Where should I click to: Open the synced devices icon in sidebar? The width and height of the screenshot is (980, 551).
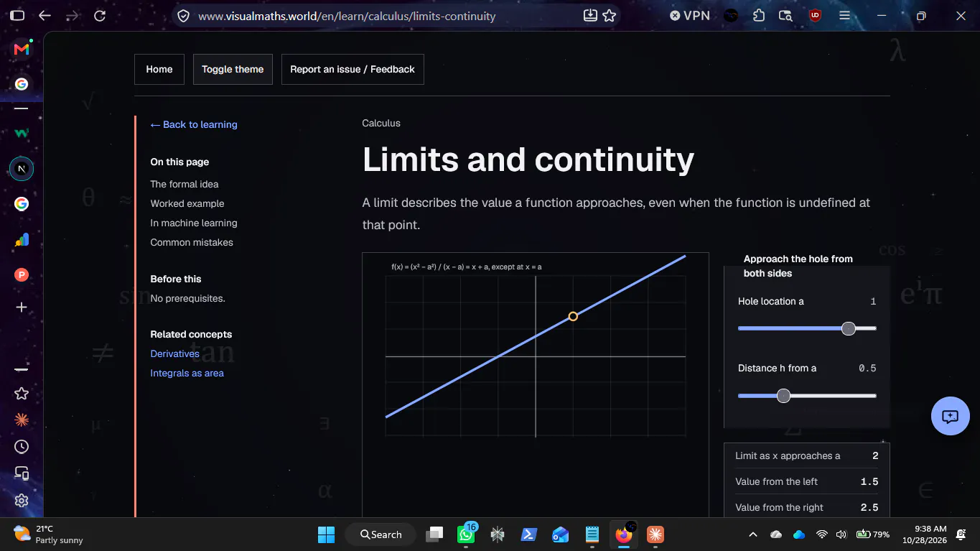(x=22, y=473)
